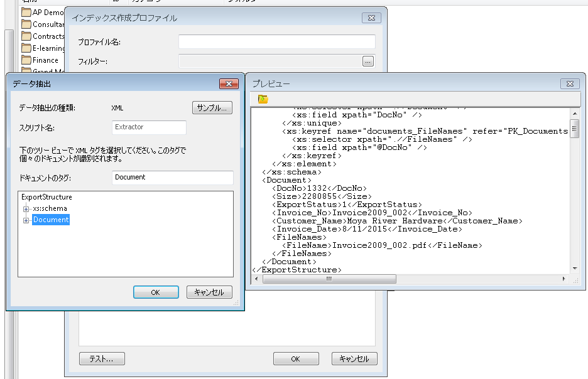Viewport: 588px width, 379px height.
Task: Click preview vertical scrollbar up arrow
Action: [575, 113]
